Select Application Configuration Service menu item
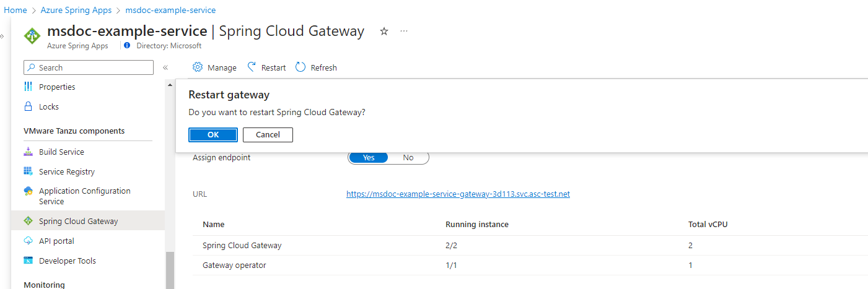This screenshot has width=868, height=289. (x=84, y=196)
